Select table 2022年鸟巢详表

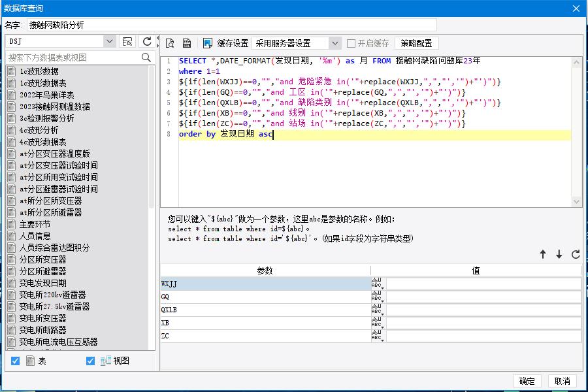click(x=47, y=95)
